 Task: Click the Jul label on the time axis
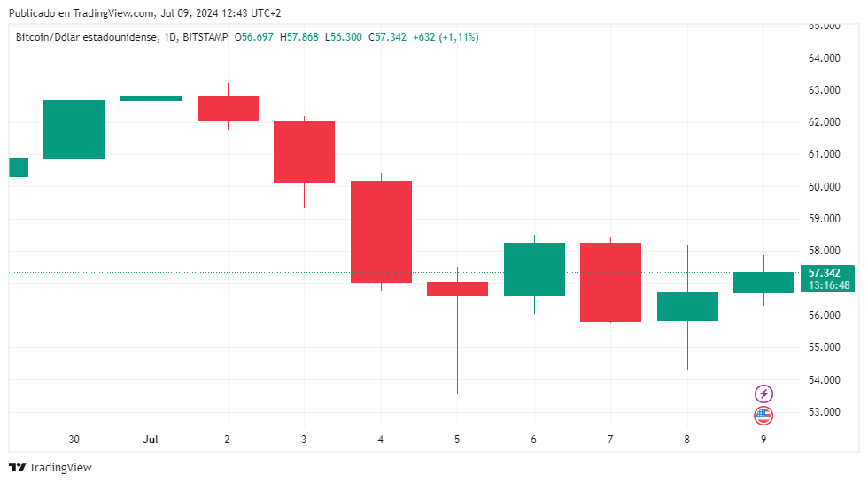(151, 440)
